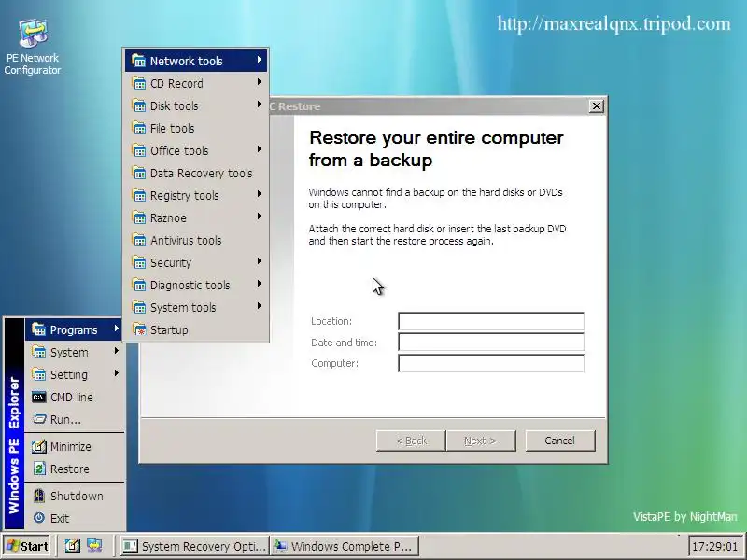This screenshot has height=560, width=747.
Task: Click the Office tools folder icon
Action: 138,150
